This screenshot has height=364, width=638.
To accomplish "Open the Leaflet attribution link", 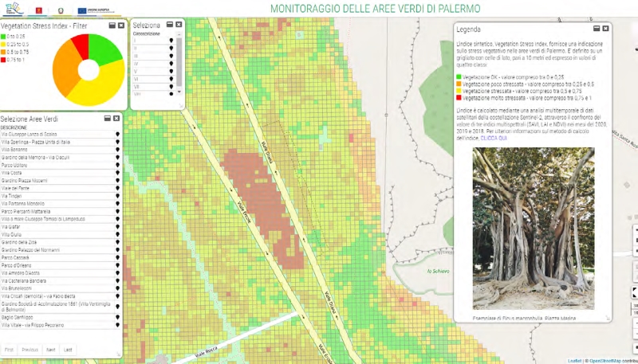I will (x=574, y=361).
